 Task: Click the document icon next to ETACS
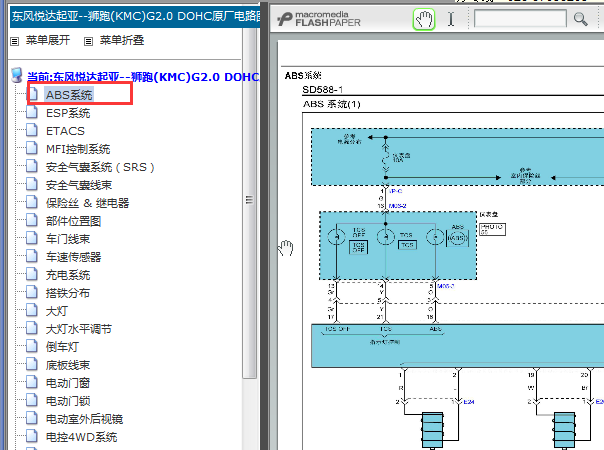32,130
